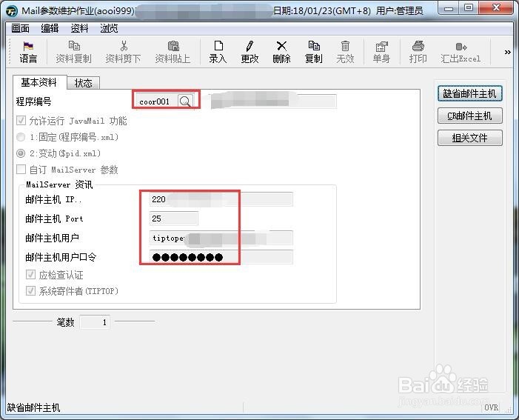Click the 语言 language toolbar icon
Screen dimensions: 519x420
tap(28, 52)
